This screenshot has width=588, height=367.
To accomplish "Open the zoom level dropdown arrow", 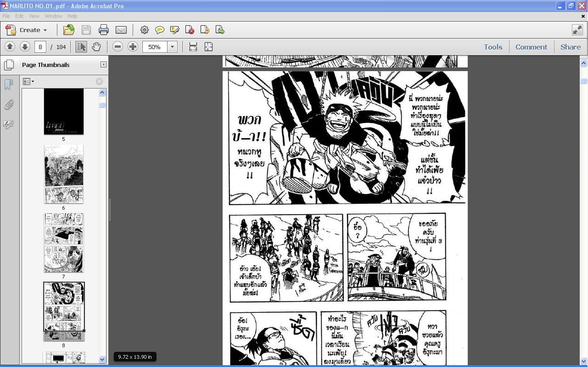I will pos(172,47).
